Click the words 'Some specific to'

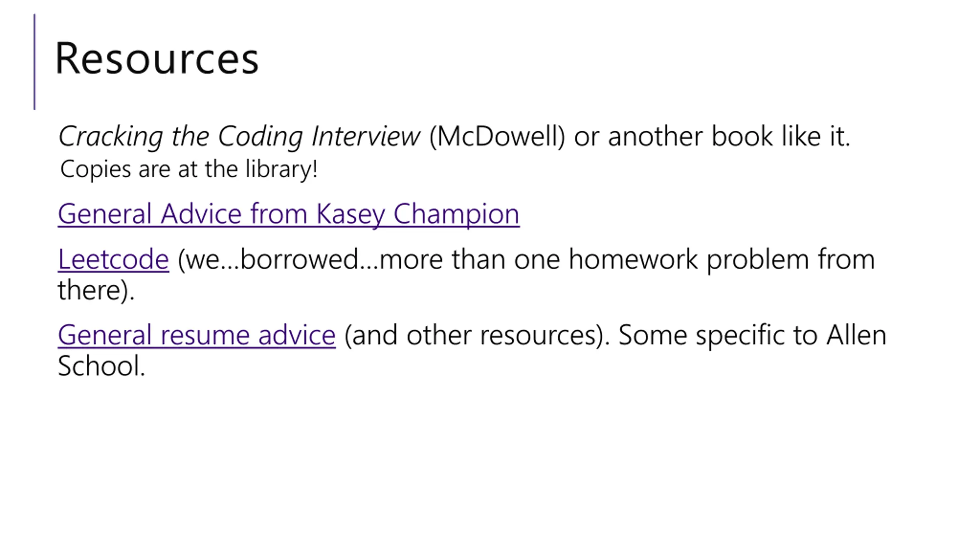(x=718, y=336)
